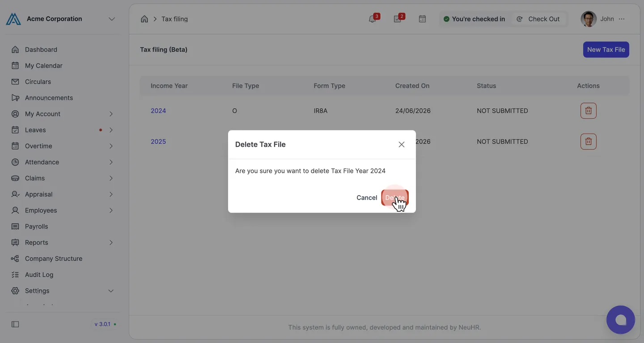This screenshot has height=343, width=644.
Task: Click the Reports chart icon
Action: pyautogui.click(x=15, y=243)
